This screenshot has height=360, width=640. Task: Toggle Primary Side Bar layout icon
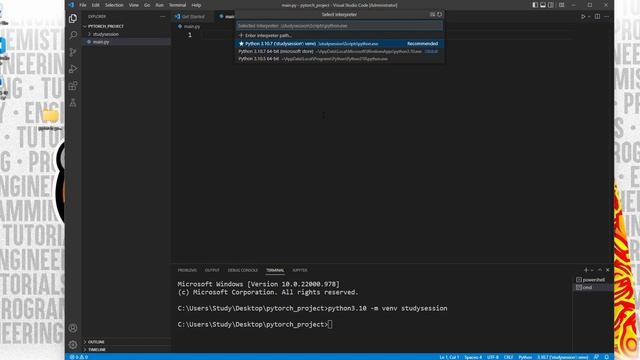[x=535, y=5]
